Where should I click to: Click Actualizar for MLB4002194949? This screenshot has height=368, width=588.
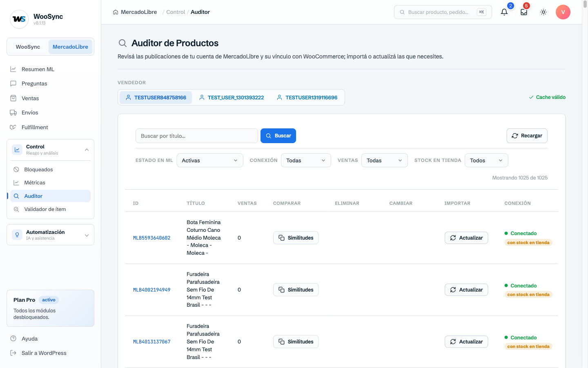(x=466, y=289)
